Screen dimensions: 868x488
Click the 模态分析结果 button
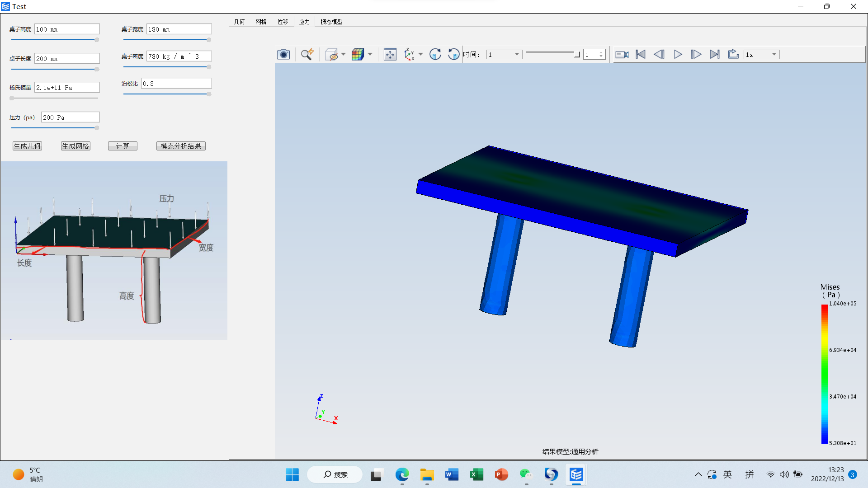[181, 146]
